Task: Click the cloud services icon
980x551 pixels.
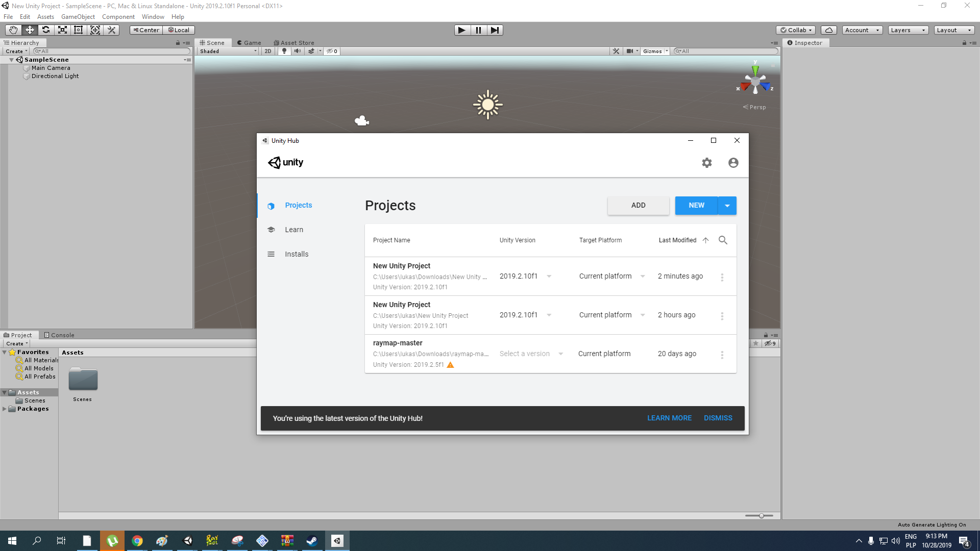Action: pyautogui.click(x=829, y=30)
